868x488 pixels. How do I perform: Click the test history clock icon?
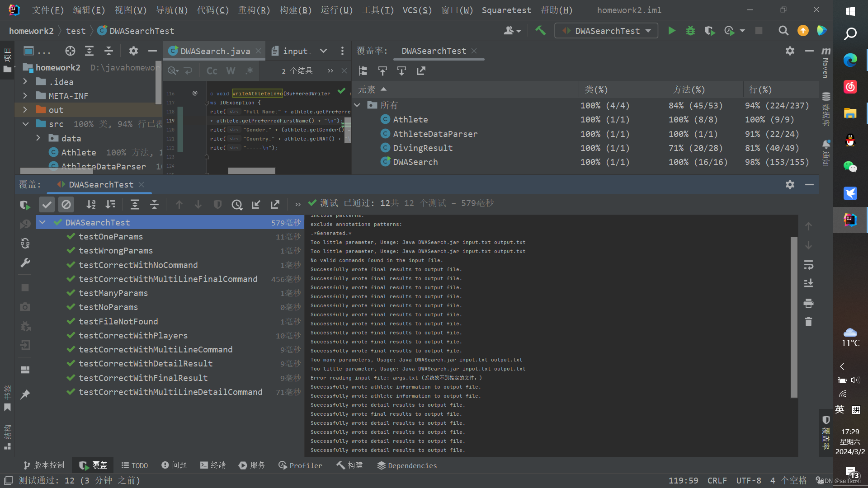[x=237, y=205]
